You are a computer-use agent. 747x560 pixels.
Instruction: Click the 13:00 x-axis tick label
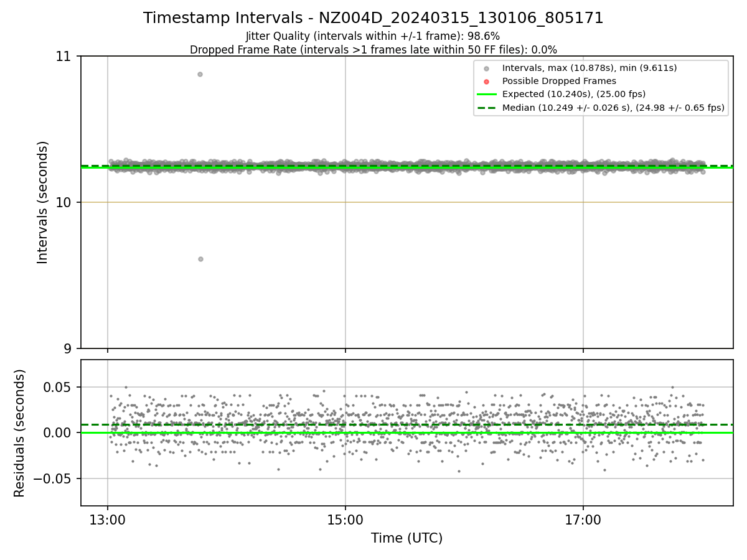(108, 520)
